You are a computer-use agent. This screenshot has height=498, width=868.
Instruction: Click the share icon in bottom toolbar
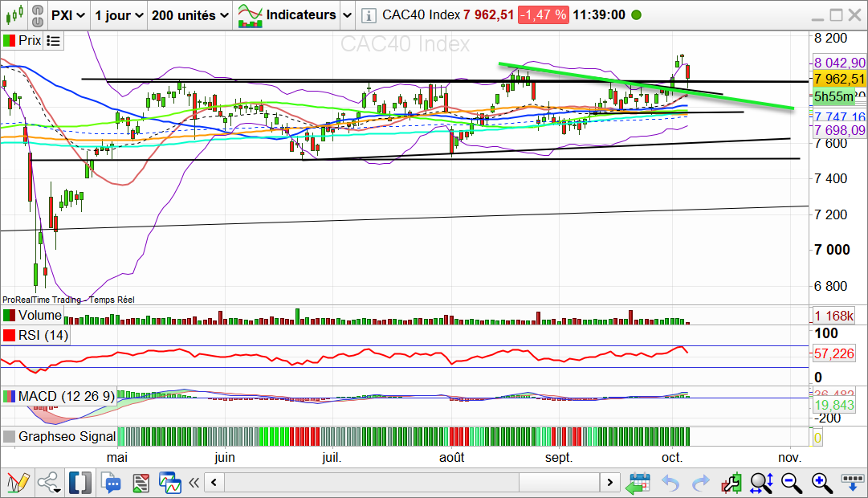tap(49, 483)
